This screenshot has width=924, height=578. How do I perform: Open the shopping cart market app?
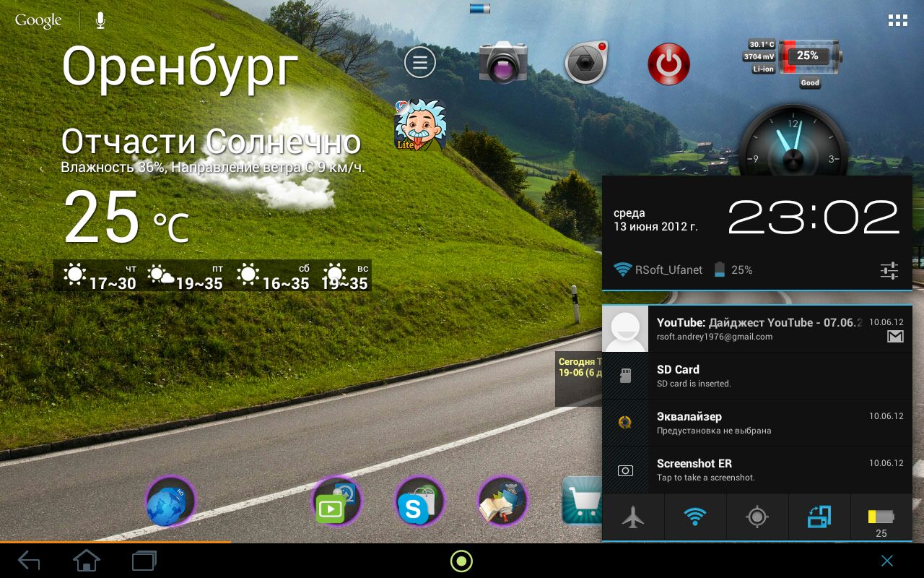tap(582, 501)
